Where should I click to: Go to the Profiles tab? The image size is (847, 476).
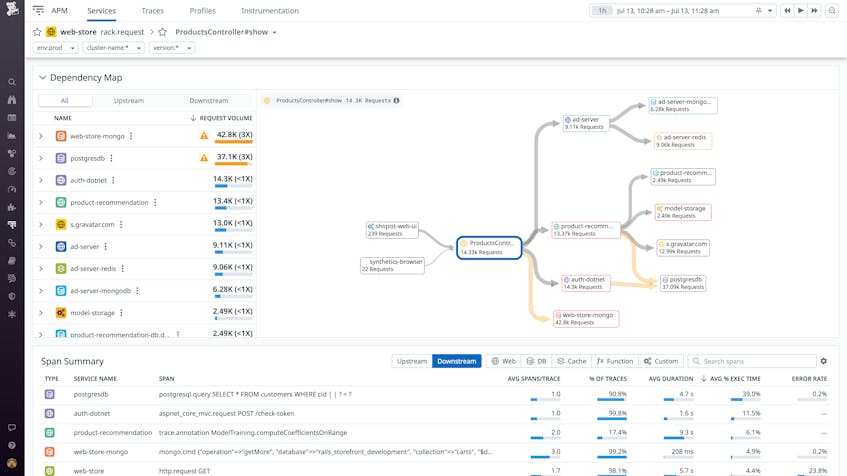203,11
